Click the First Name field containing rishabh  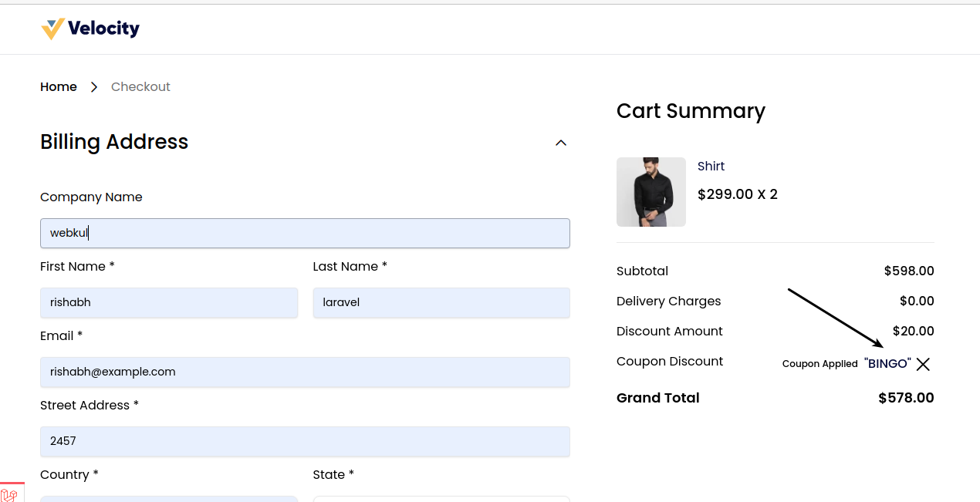pos(169,302)
